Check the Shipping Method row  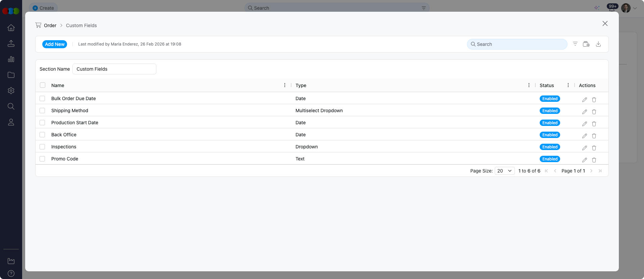pyautogui.click(x=42, y=111)
